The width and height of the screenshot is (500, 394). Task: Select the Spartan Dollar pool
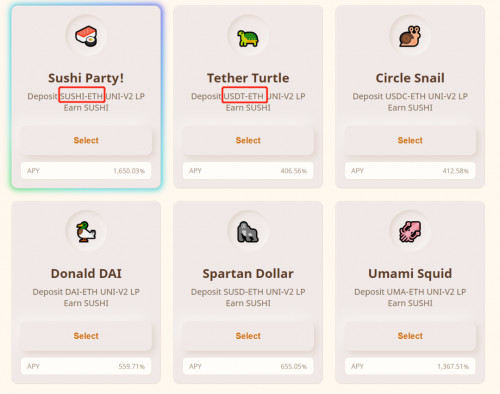click(x=248, y=336)
